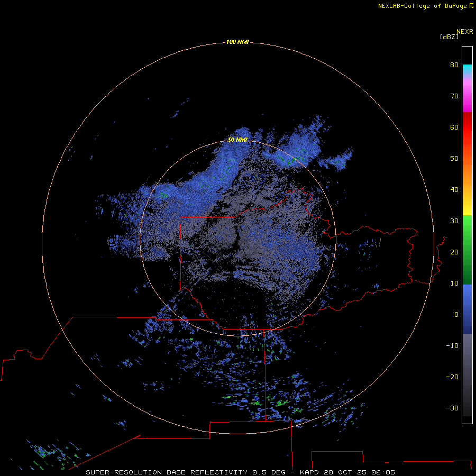Click the cyan segment of the color bar
The image size is (476, 476).
(467, 69)
